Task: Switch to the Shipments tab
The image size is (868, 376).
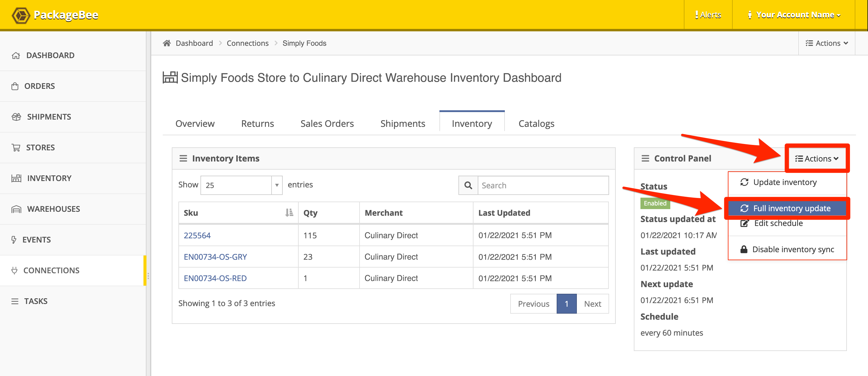Action: click(x=403, y=123)
